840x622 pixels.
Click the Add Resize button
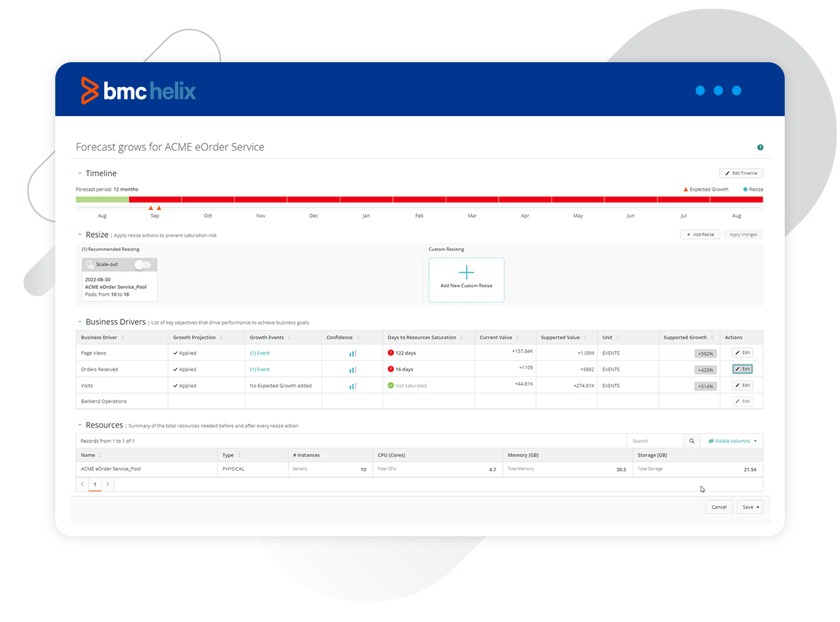pyautogui.click(x=700, y=234)
